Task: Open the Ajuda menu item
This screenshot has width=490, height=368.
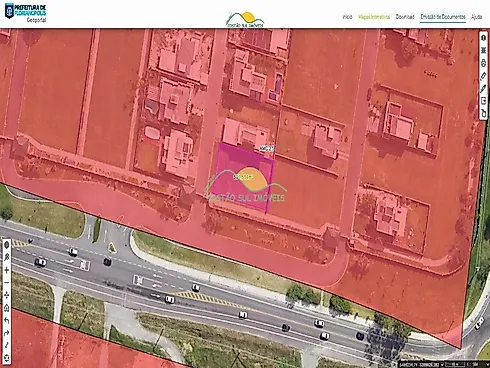Action: pos(477,17)
